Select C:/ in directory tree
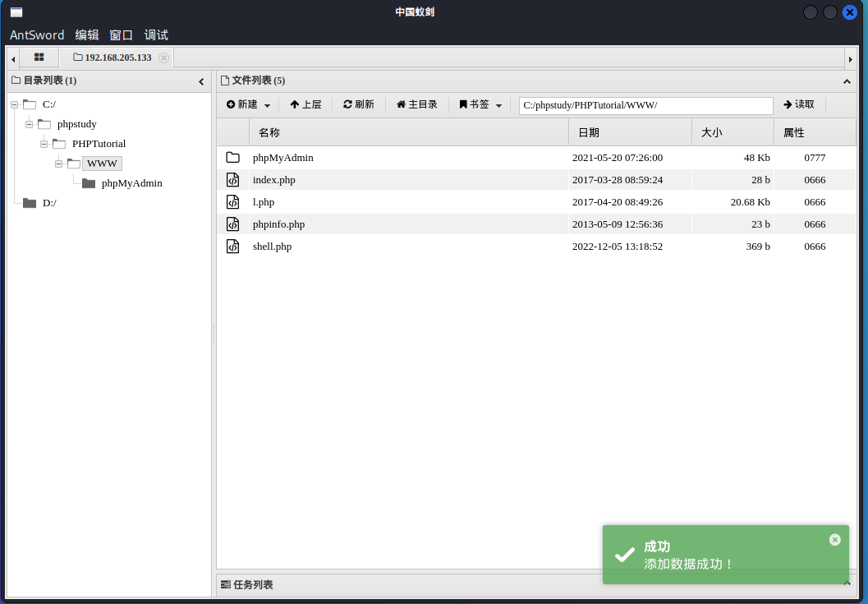The height and width of the screenshot is (604, 868). pyautogui.click(x=49, y=104)
